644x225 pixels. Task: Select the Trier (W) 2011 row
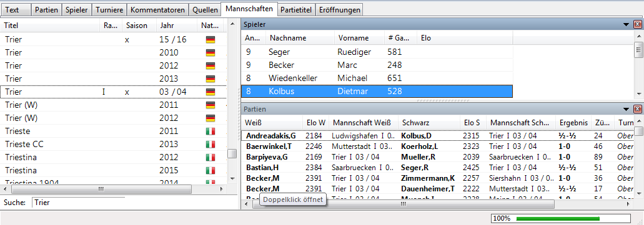click(113, 105)
